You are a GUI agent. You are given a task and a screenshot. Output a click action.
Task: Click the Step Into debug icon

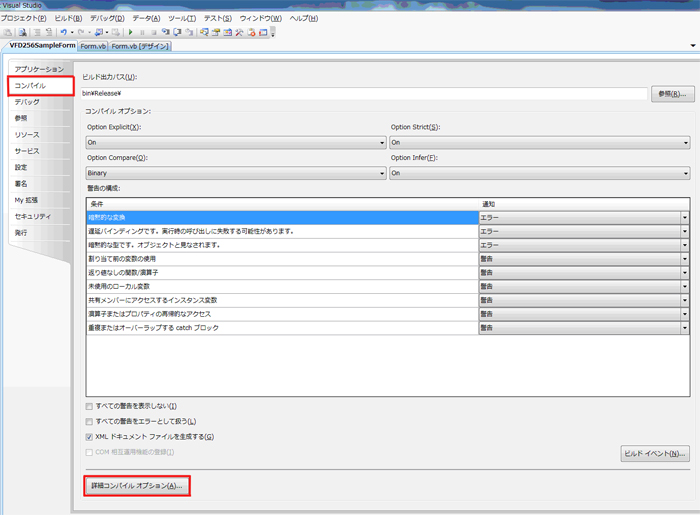pyautogui.click(x=166, y=32)
